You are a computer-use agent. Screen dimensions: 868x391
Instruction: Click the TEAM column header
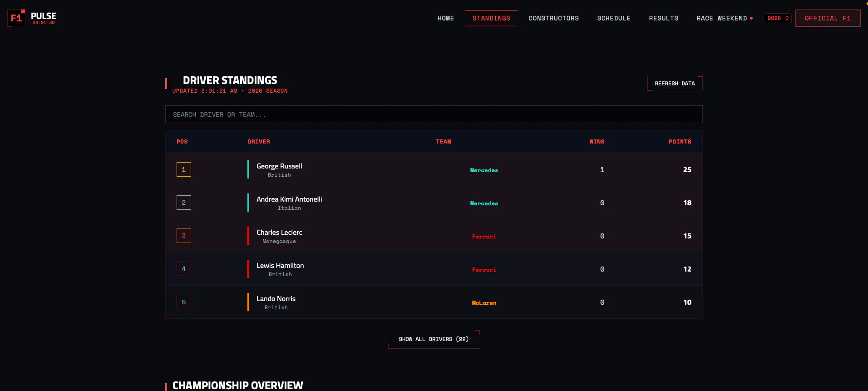[x=444, y=142]
